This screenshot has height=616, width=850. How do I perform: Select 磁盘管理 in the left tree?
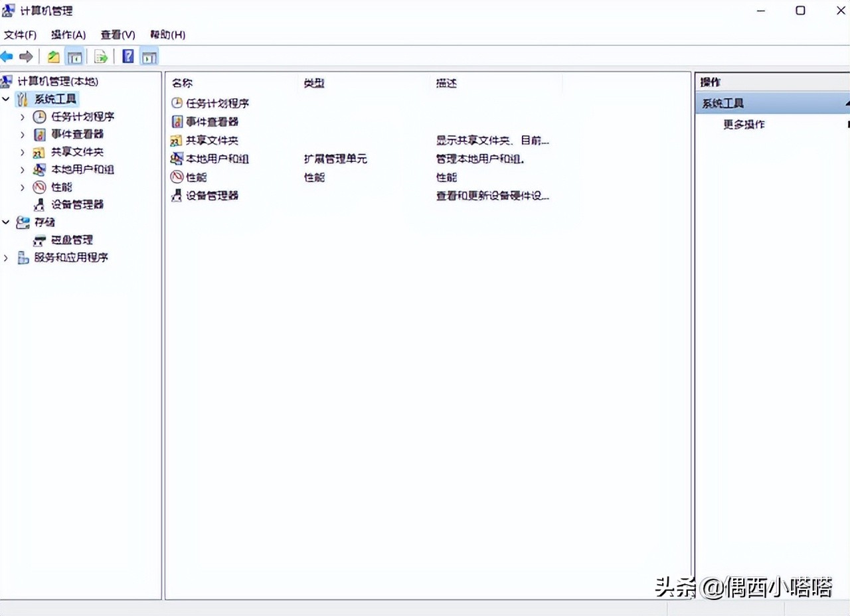(71, 240)
